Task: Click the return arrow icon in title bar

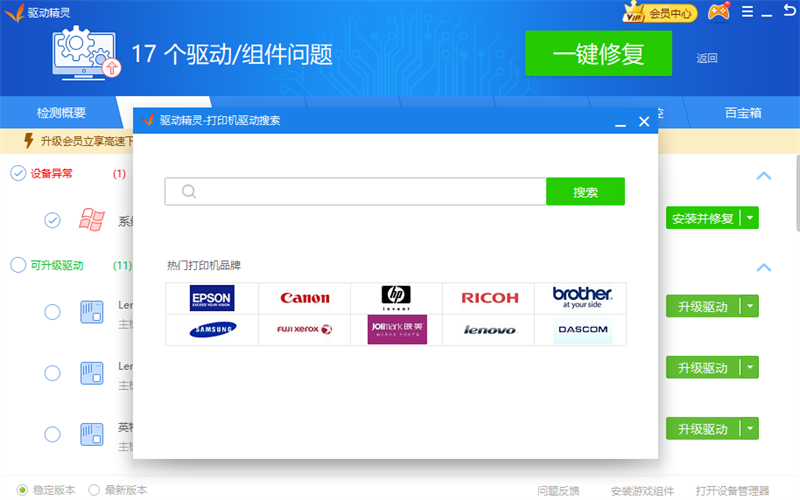Action: 789,10
